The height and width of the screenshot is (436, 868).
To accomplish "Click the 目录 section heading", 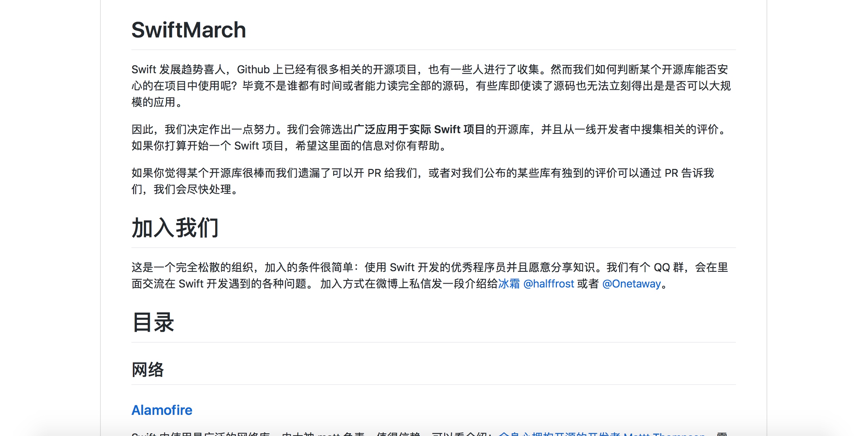I will click(x=153, y=322).
